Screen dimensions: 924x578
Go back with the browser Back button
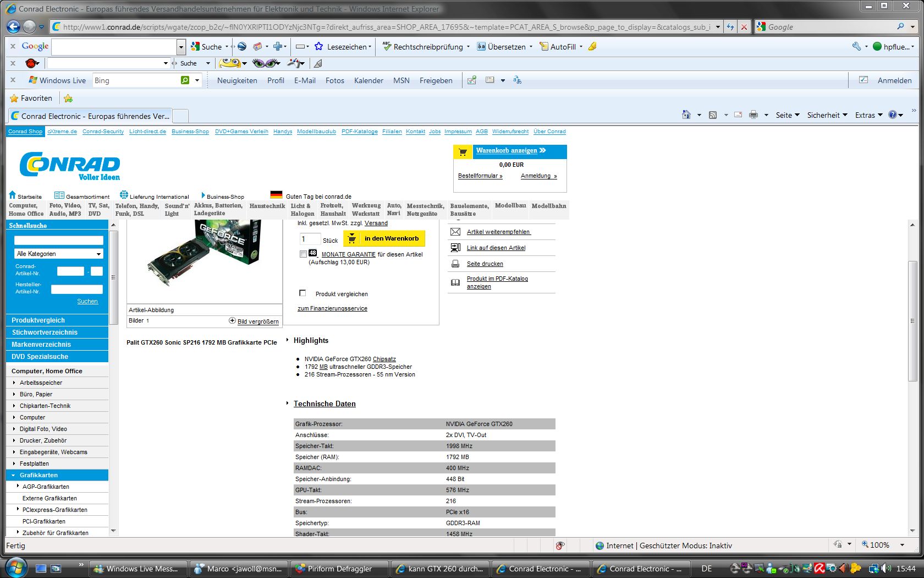tap(13, 26)
